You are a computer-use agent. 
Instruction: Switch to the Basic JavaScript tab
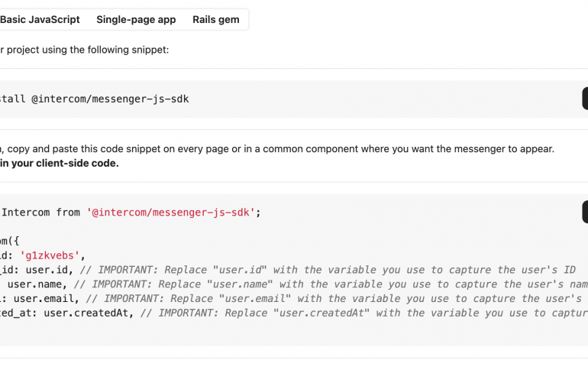pyautogui.click(x=40, y=20)
